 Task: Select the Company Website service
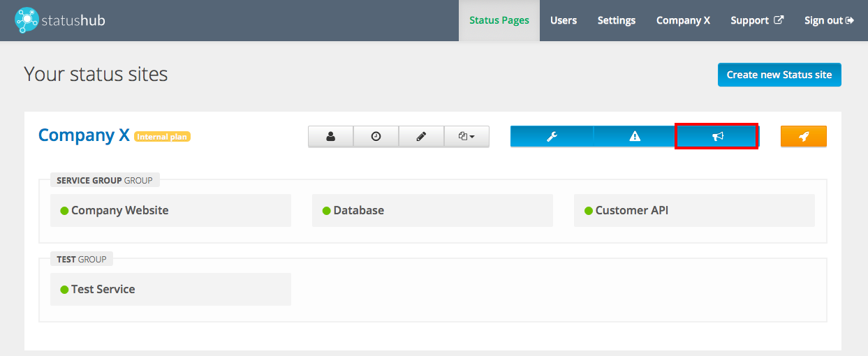click(170, 210)
